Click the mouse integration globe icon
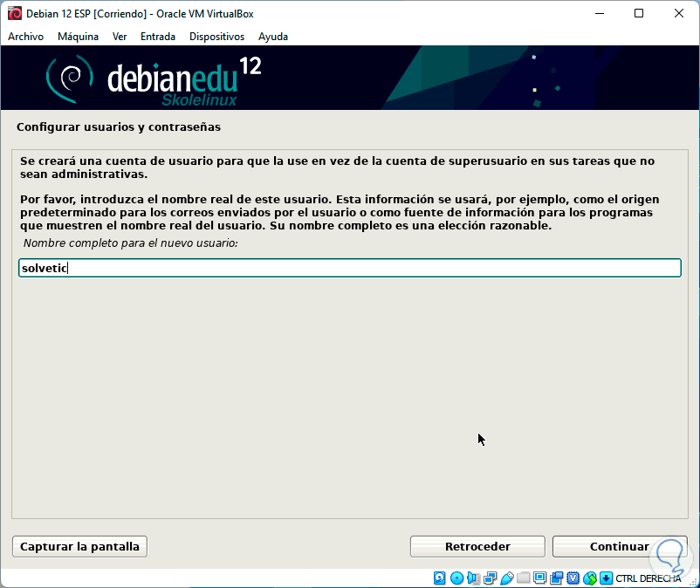The height and width of the screenshot is (588, 700). pyautogui.click(x=590, y=578)
